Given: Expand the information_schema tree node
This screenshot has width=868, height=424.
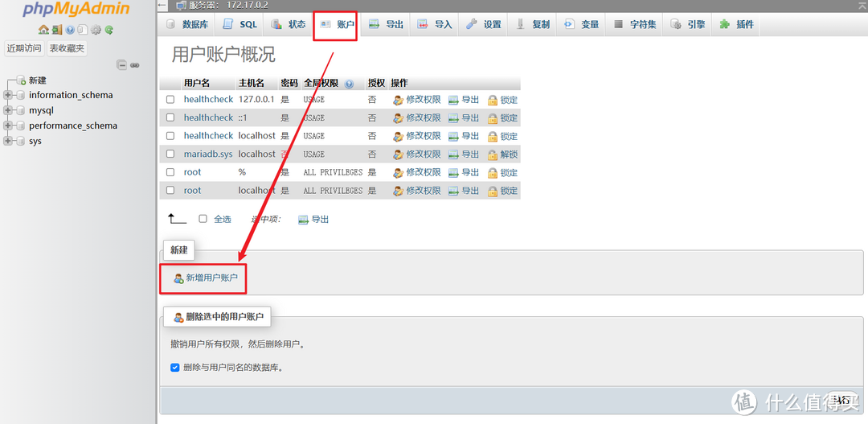Looking at the screenshot, I should [8, 95].
